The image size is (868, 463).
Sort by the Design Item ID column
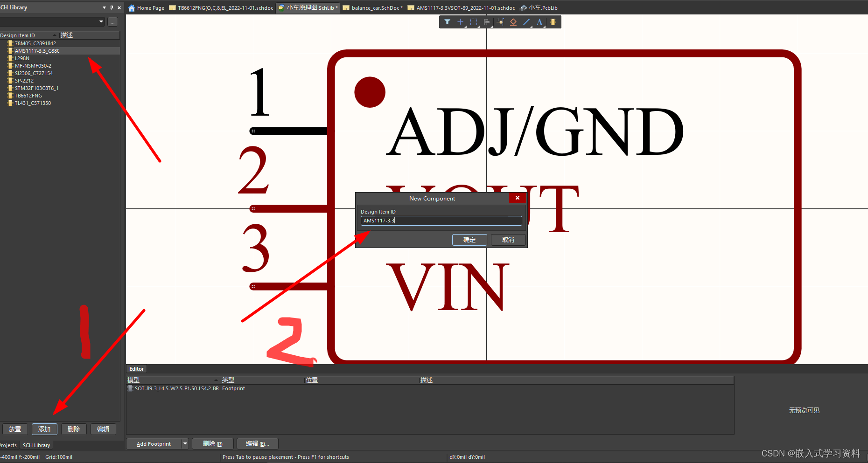point(28,35)
